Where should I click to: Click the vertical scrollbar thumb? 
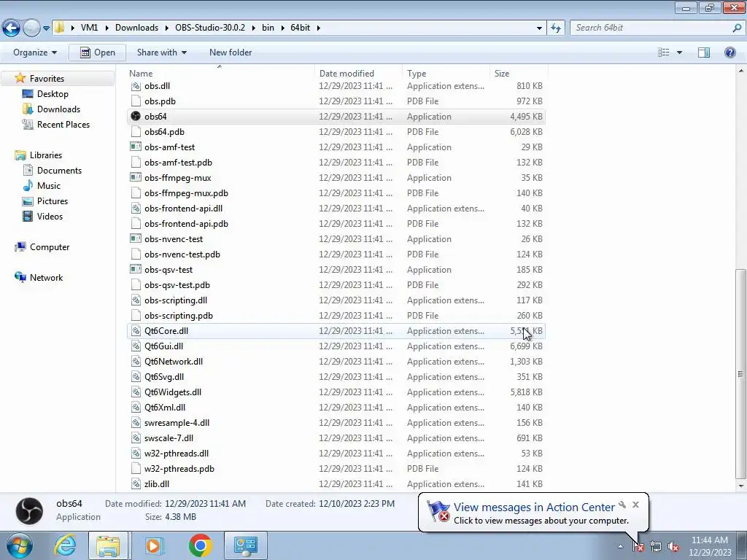coord(740,374)
